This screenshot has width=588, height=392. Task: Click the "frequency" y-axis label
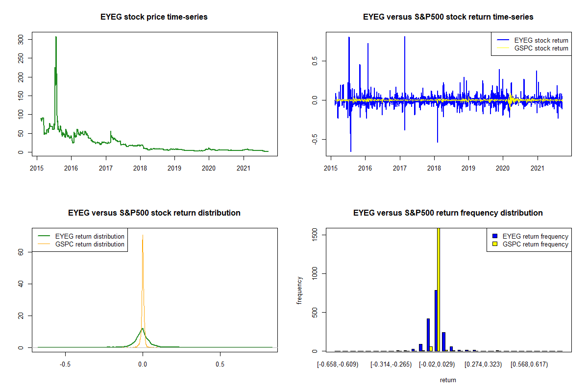click(x=299, y=290)
